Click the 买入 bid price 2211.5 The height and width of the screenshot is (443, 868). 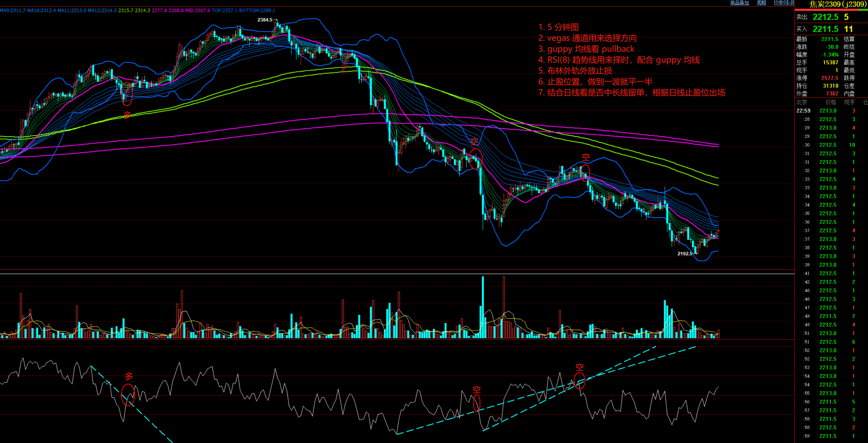click(x=826, y=29)
